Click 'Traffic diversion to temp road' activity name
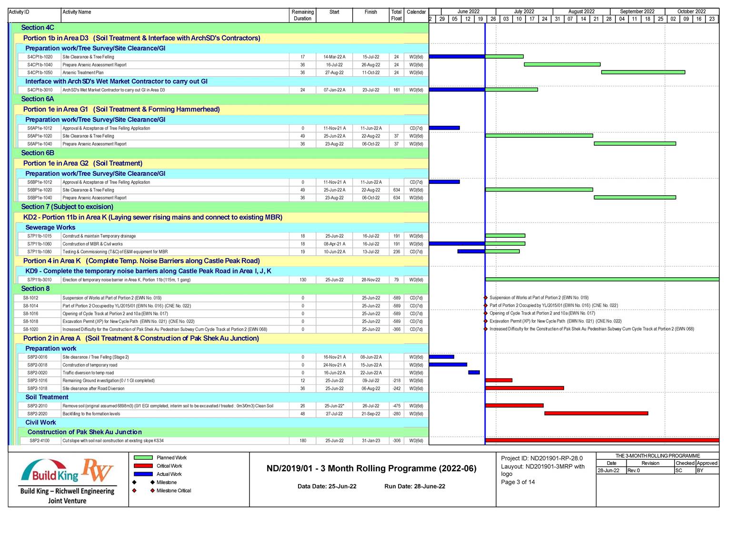Image resolution: width=756 pixels, height=535 pixels. [x=88, y=373]
